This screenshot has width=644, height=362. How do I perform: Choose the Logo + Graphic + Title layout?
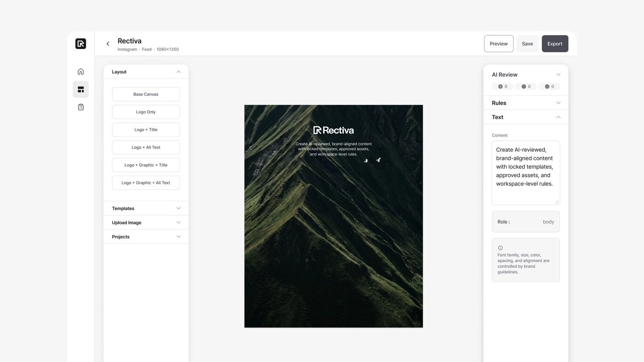tap(146, 165)
